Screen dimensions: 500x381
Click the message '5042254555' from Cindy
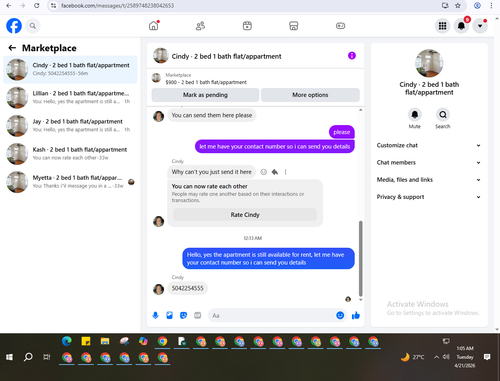[x=187, y=288]
